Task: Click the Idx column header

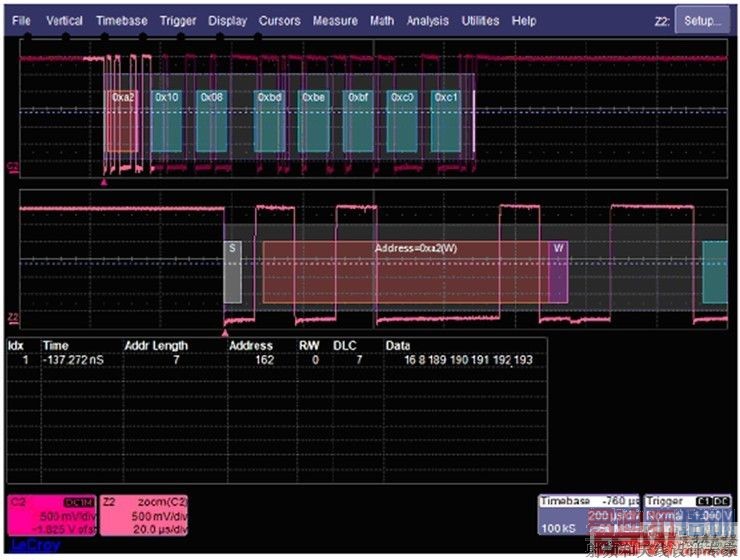Action: click(x=16, y=345)
